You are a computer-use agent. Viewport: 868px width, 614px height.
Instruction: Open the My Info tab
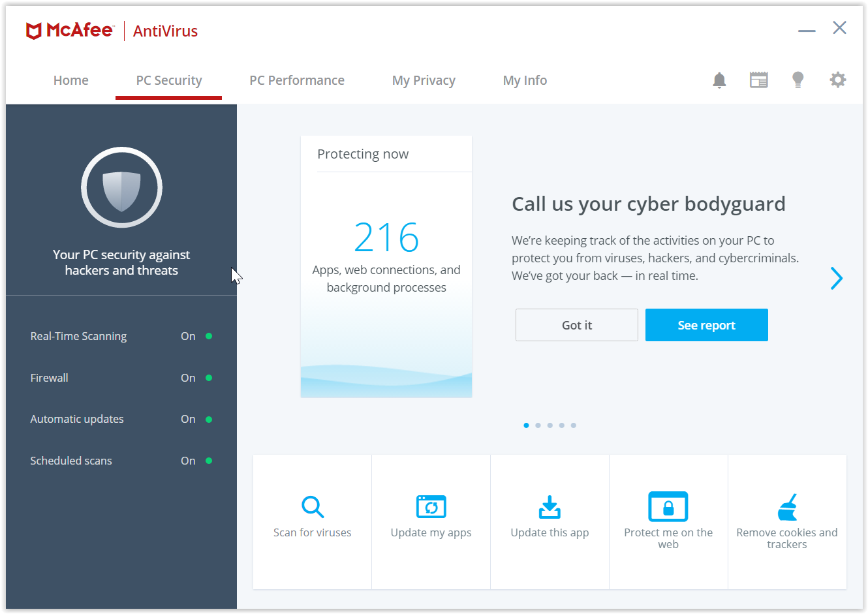coord(525,80)
